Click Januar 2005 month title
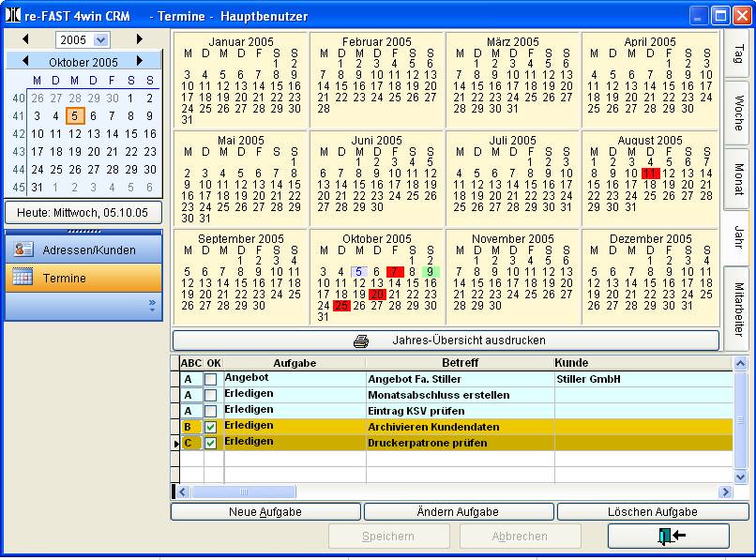The width and height of the screenshot is (756, 560). pos(241,42)
